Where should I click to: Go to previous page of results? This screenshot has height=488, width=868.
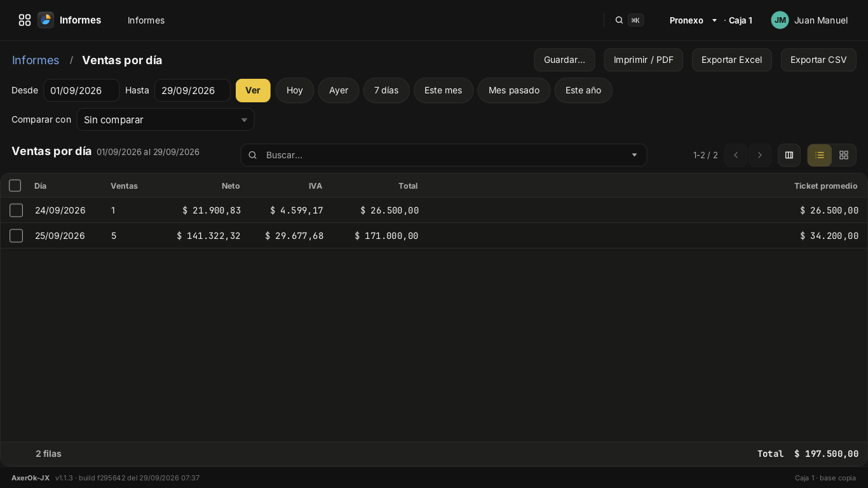point(736,155)
